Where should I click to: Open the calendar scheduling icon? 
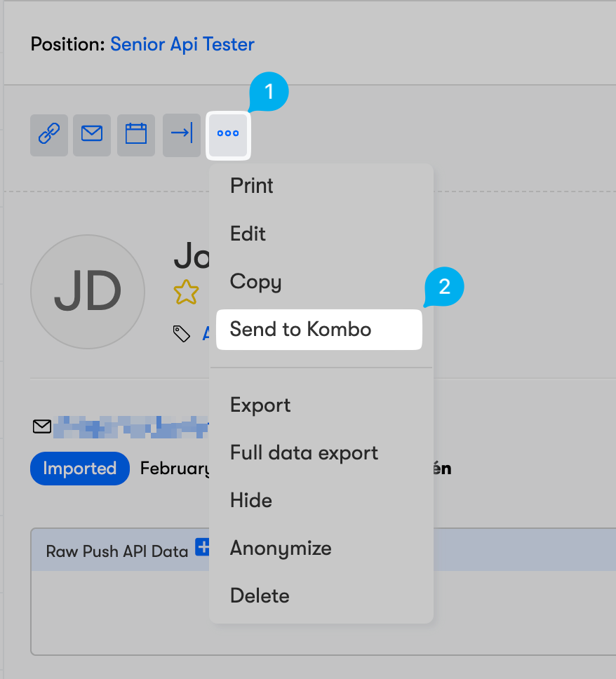coord(136,133)
